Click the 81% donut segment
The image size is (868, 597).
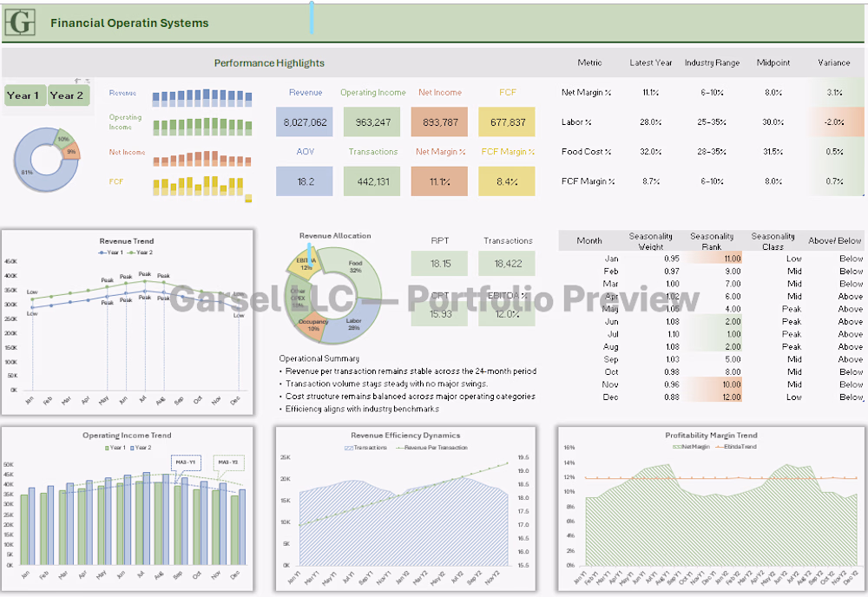pos(27,173)
